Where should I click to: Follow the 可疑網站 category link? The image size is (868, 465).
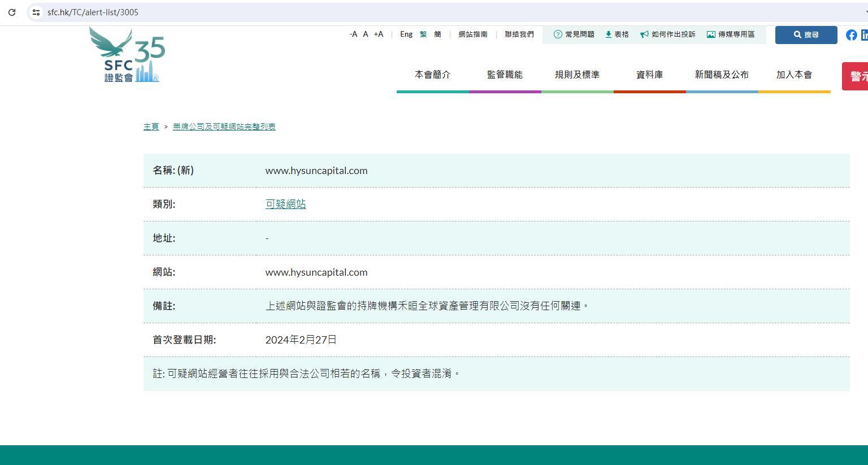[x=285, y=204]
